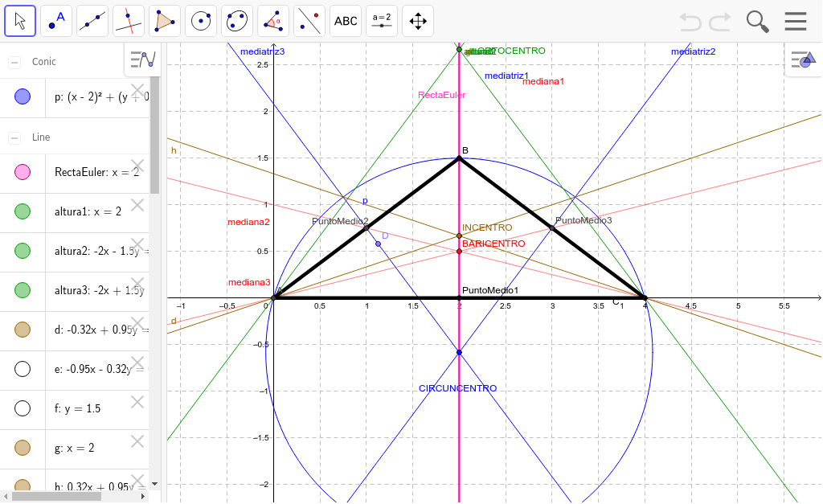823x504 pixels.
Task: Delete conic p with its X
Action: click(137, 90)
